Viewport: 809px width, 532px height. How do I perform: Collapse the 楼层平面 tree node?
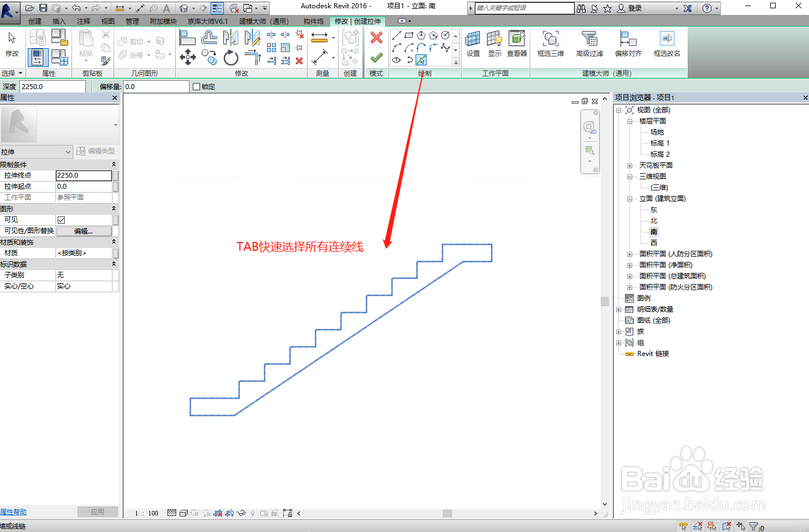click(629, 121)
